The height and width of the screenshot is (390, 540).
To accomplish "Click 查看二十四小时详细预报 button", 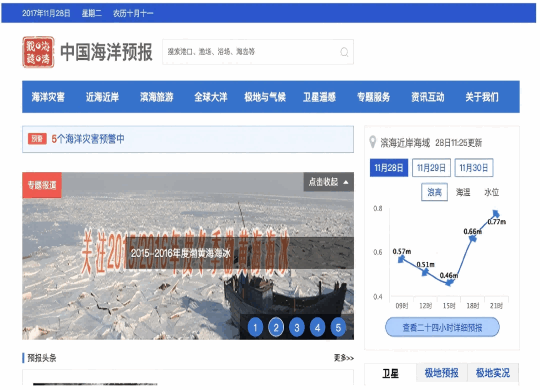I will point(442,327).
